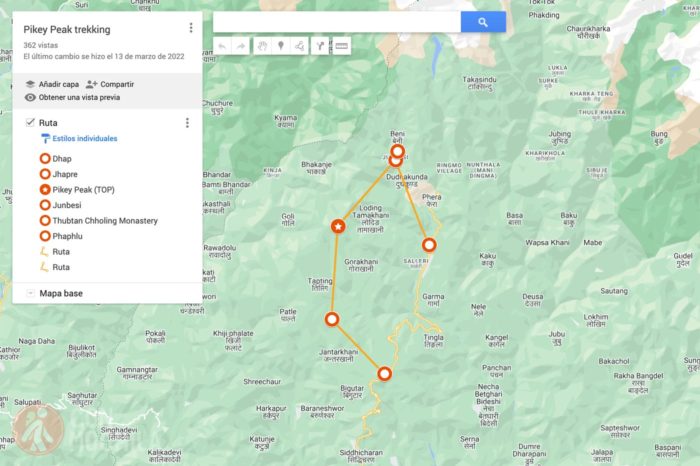Viewport: 700px width, 466px height.
Task: Select the first Ruta line item
Action: pos(61,252)
